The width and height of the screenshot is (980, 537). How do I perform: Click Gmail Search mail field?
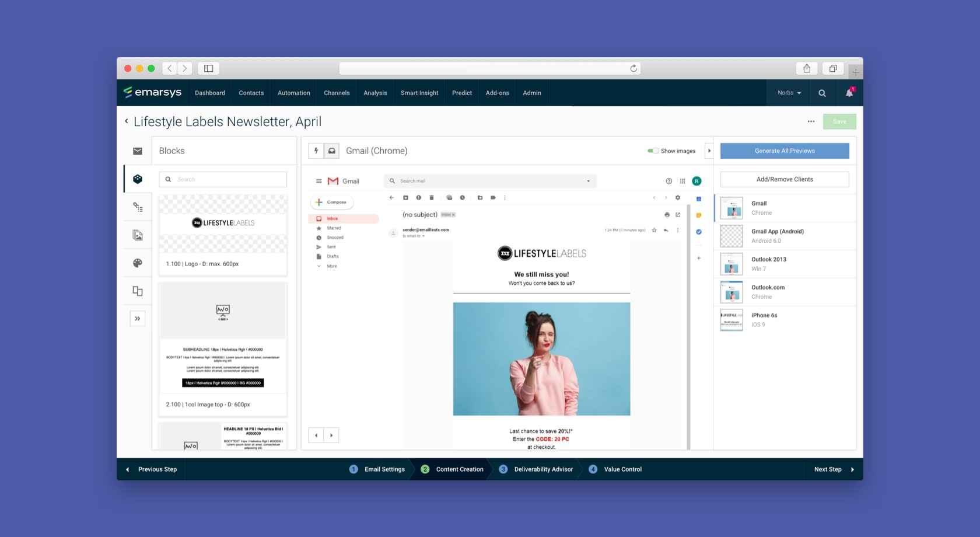(x=490, y=181)
